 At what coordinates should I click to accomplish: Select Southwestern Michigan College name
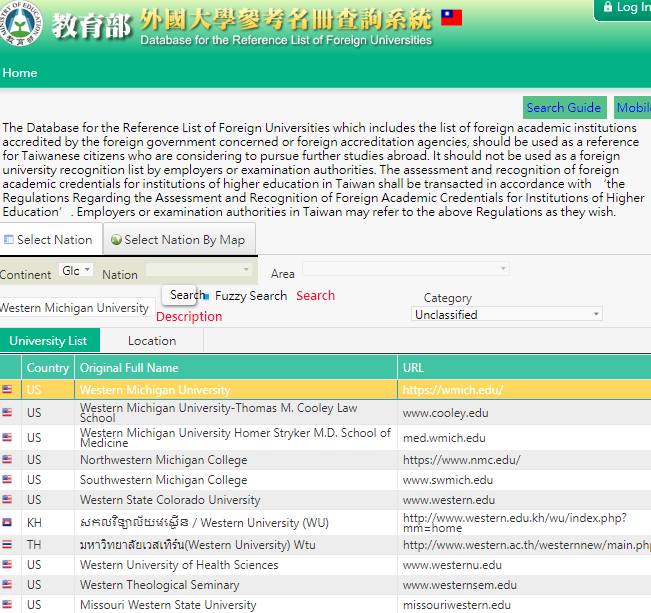pyautogui.click(x=164, y=480)
